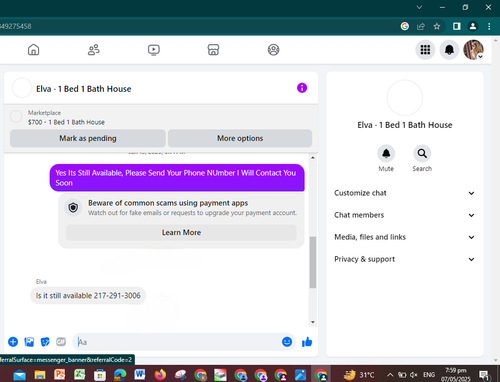Image resolution: width=500 pixels, height=382 pixels.
Task: Open Chrome three-dot menu
Action: tap(489, 26)
